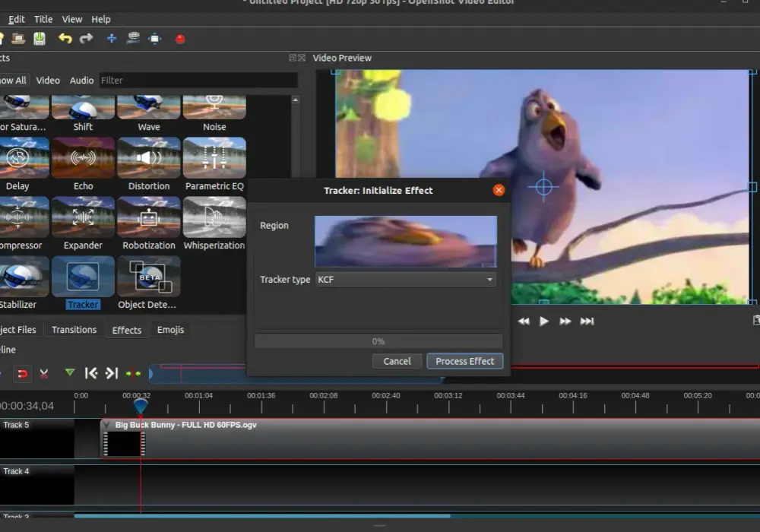This screenshot has width=760, height=532.
Task: Switch to the Project Files tab
Action: [18, 330]
